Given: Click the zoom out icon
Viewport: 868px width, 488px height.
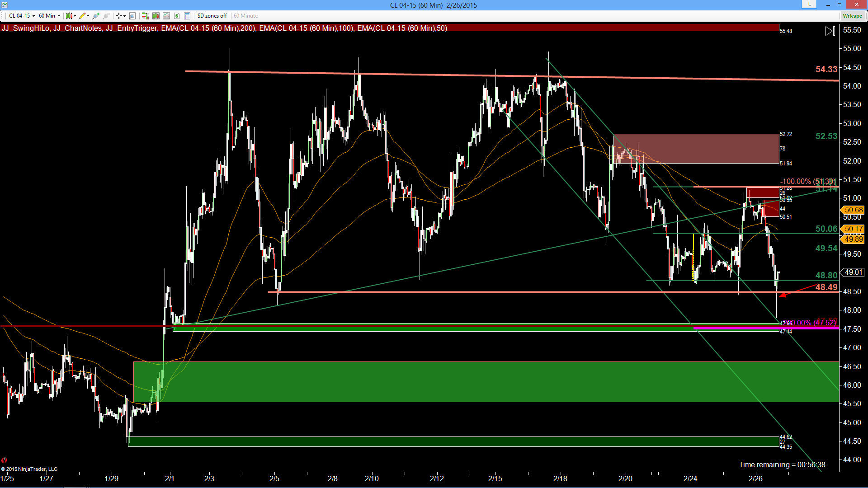Looking at the screenshot, I should (106, 16).
